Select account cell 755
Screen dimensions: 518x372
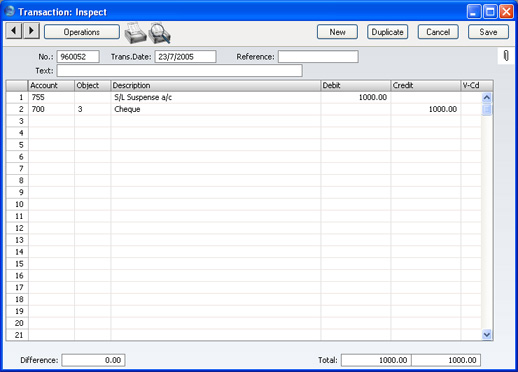pos(51,97)
